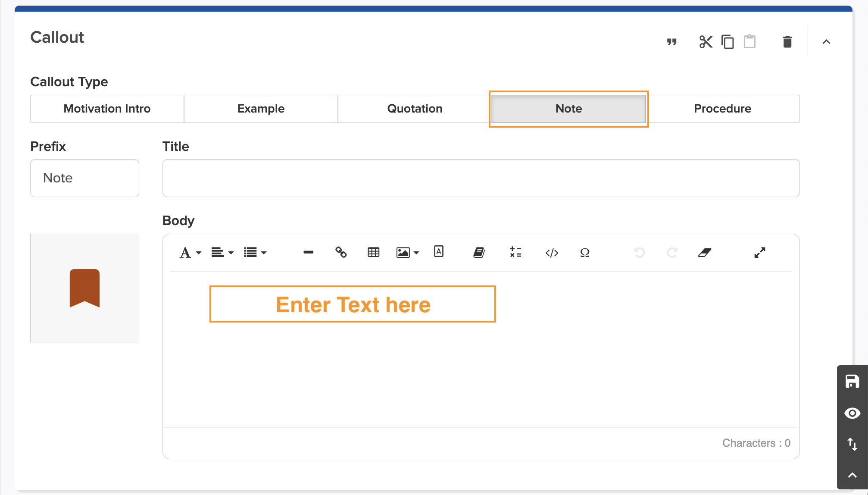Viewport: 868px width, 495px height.
Task: Click inside the Body text area
Action: pos(481,349)
